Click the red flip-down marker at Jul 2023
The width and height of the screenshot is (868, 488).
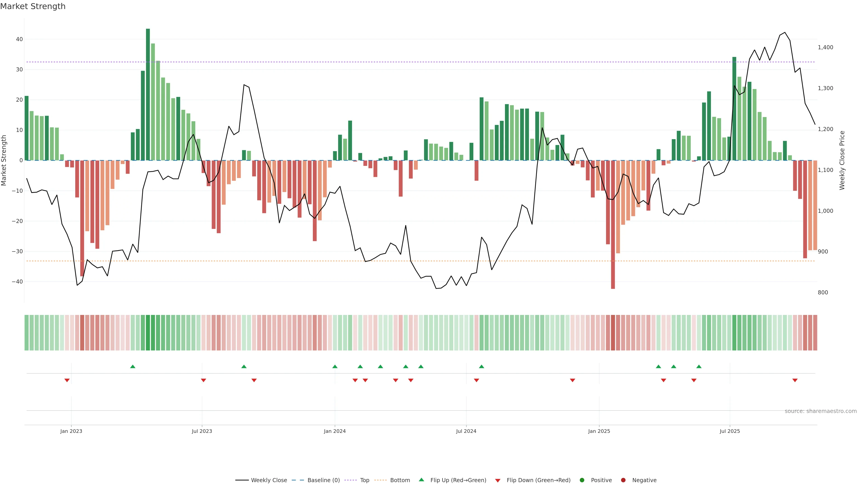pyautogui.click(x=203, y=380)
